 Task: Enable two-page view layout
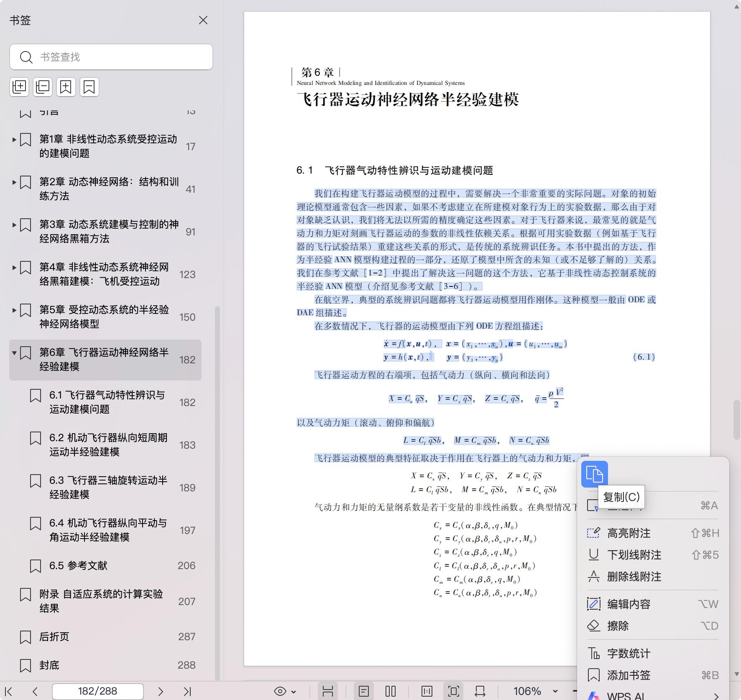[x=390, y=691]
